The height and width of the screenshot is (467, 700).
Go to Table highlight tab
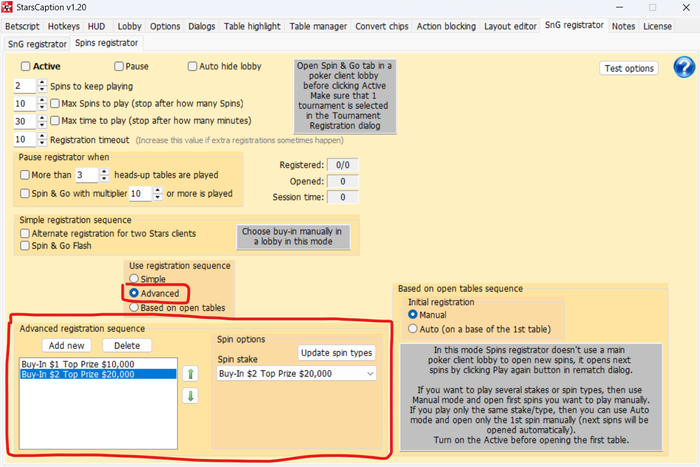click(x=252, y=26)
